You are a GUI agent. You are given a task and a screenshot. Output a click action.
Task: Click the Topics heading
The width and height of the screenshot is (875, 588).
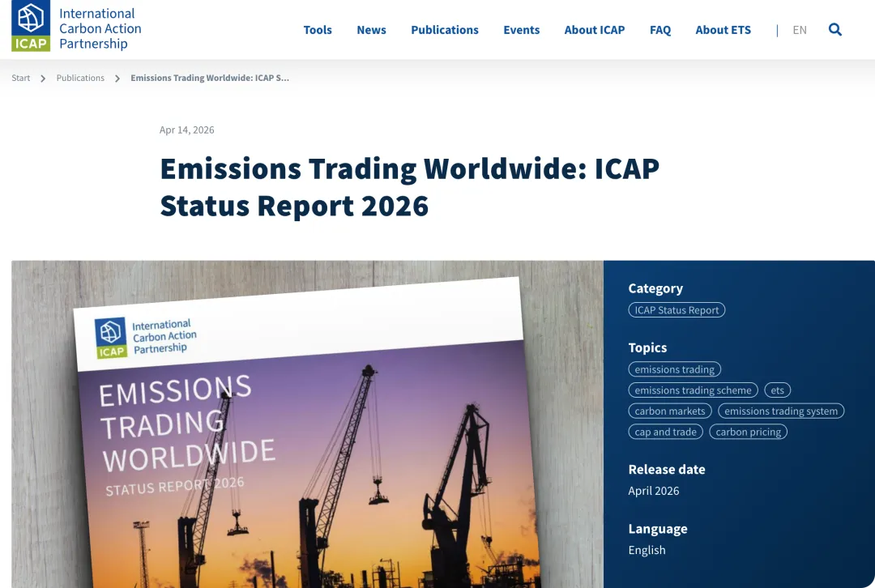(647, 347)
